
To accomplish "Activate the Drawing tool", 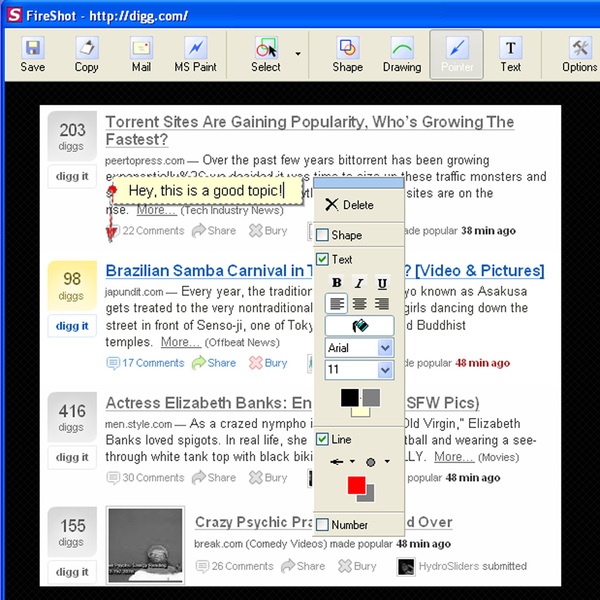I will (402, 55).
